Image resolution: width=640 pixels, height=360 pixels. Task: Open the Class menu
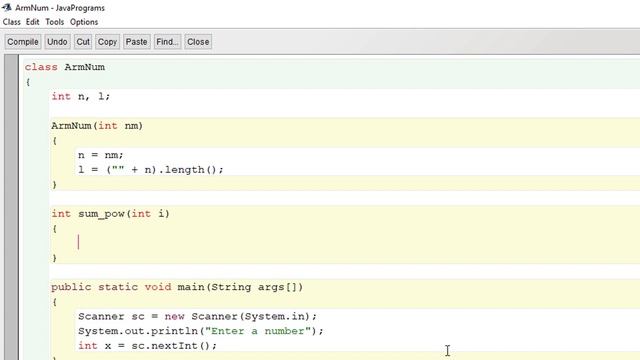click(11, 22)
